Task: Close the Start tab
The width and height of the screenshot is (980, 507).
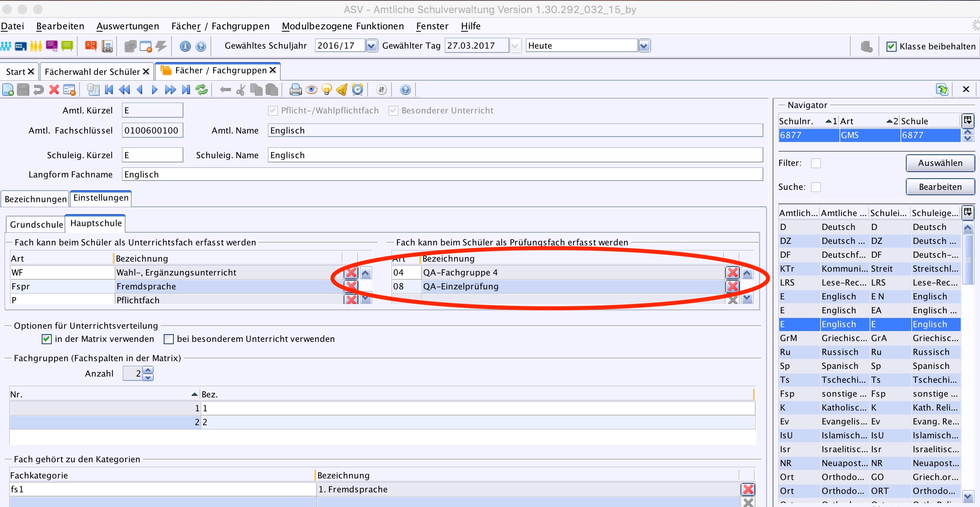Action: 31,71
